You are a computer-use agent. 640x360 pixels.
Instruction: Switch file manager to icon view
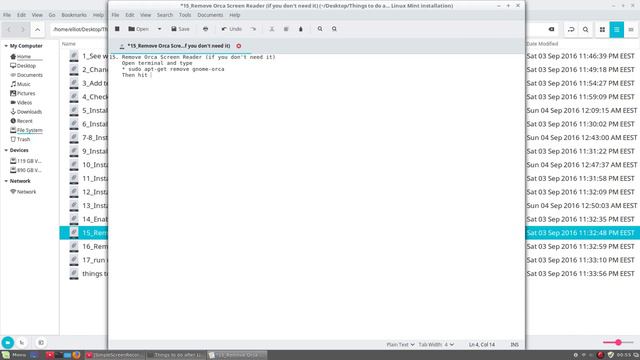[602, 29]
